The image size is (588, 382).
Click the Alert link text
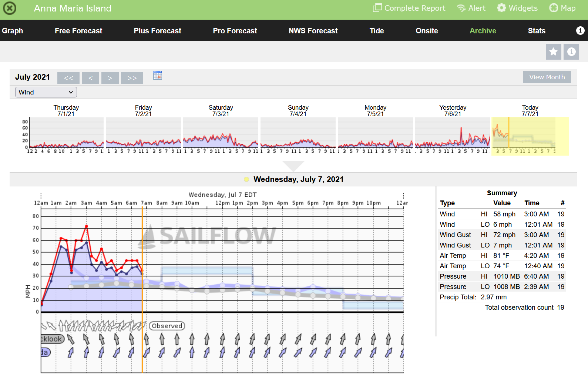point(477,8)
